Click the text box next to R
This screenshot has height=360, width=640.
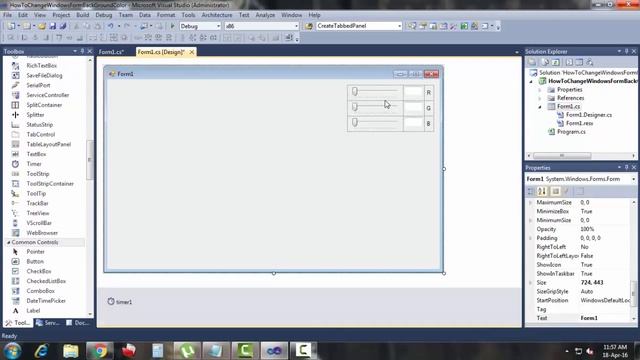point(413,92)
